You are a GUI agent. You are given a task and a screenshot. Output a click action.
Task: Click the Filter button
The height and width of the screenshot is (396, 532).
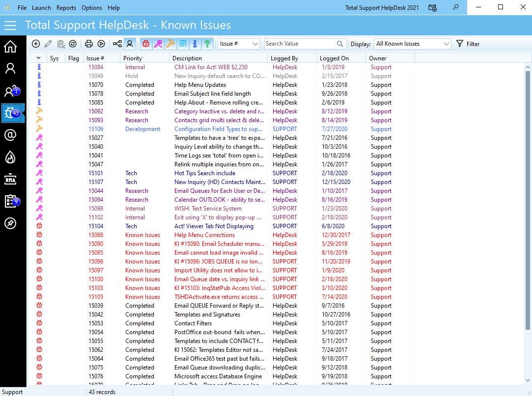(468, 44)
